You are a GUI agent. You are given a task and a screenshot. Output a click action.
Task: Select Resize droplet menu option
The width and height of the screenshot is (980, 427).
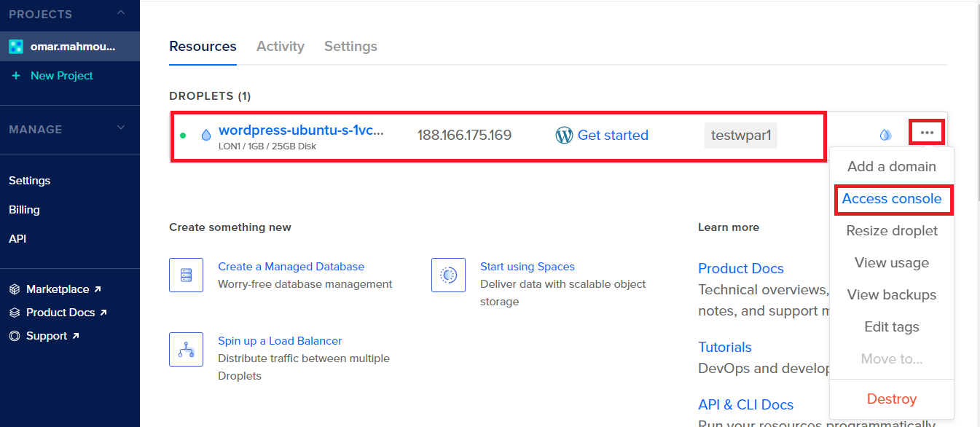tap(892, 231)
